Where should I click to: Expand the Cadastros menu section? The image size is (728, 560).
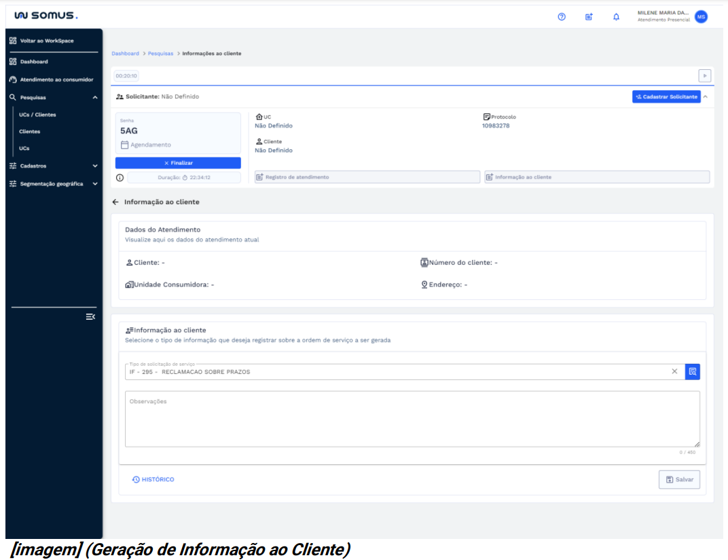[x=94, y=166]
